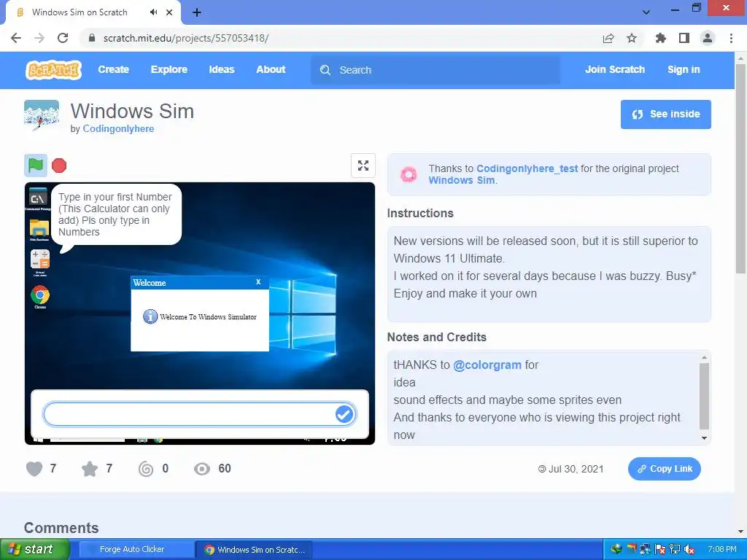View site security lock info

pos(92,38)
